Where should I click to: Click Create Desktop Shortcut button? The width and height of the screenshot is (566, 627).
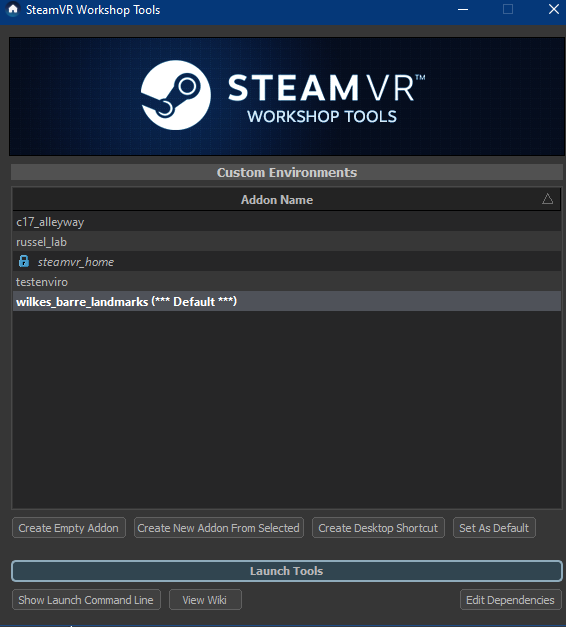[x=378, y=528]
